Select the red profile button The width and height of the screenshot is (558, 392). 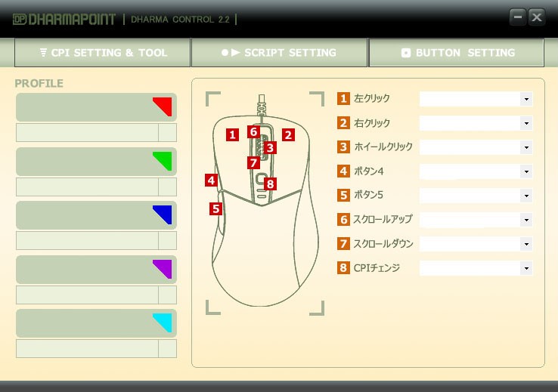[96, 107]
